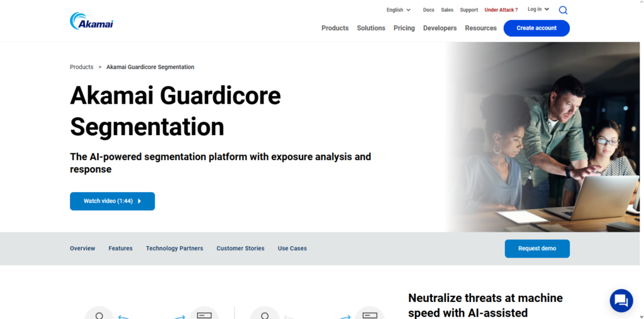Viewport: 644px width, 319px height.
Task: Jump to Technology Partners section tab
Action: tap(175, 249)
